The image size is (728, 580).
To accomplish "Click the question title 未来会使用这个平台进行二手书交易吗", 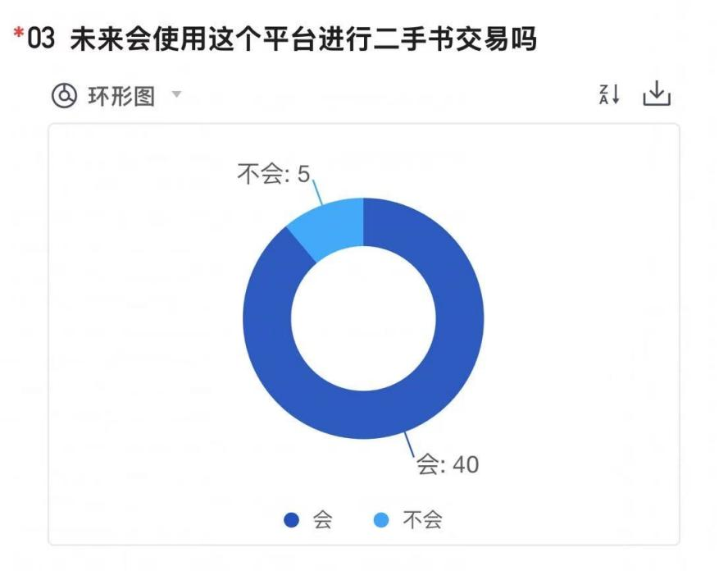I will coord(303,39).
